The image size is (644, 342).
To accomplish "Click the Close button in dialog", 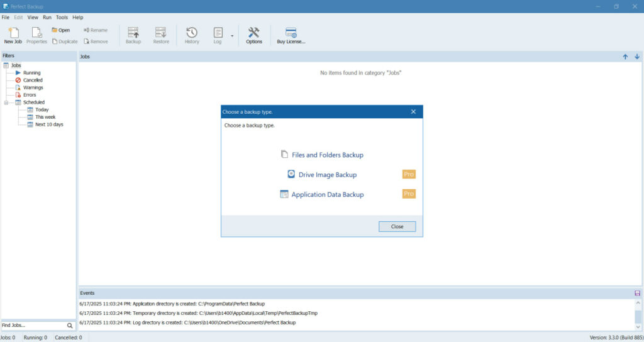I will pyautogui.click(x=397, y=226).
